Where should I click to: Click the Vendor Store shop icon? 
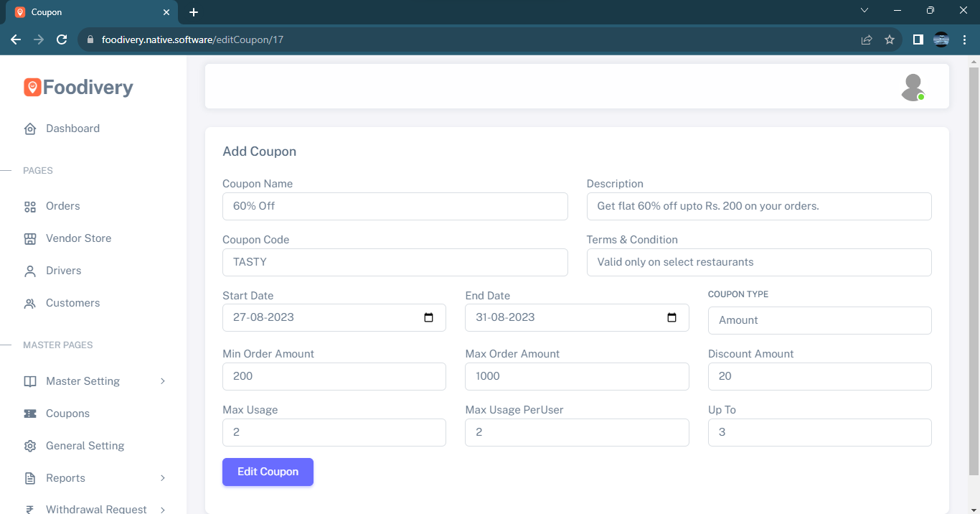click(30, 239)
